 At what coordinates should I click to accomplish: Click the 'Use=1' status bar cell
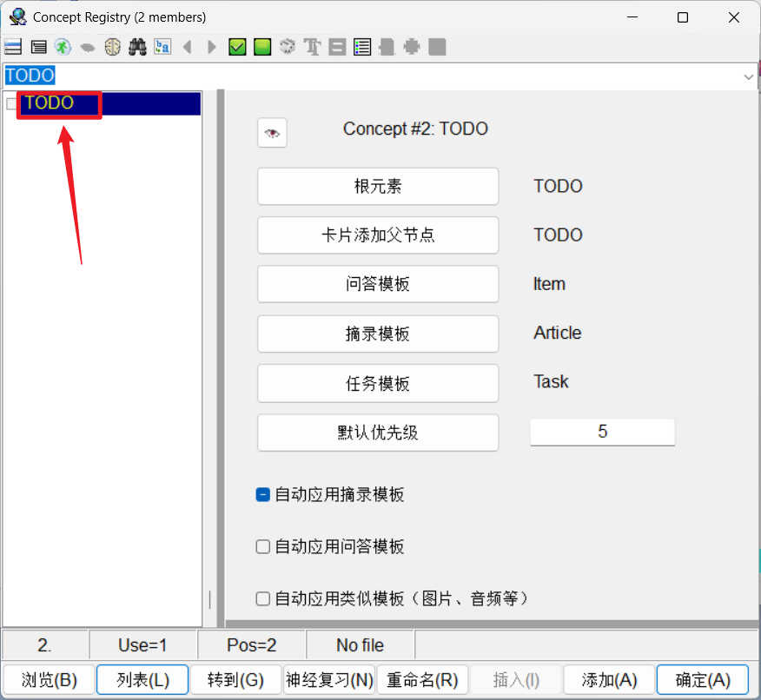pyautogui.click(x=142, y=645)
